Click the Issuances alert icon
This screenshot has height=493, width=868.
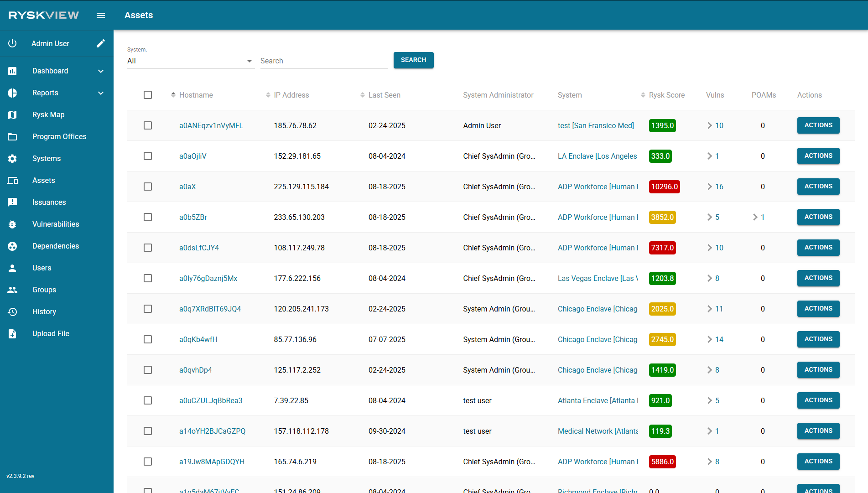[12, 202]
